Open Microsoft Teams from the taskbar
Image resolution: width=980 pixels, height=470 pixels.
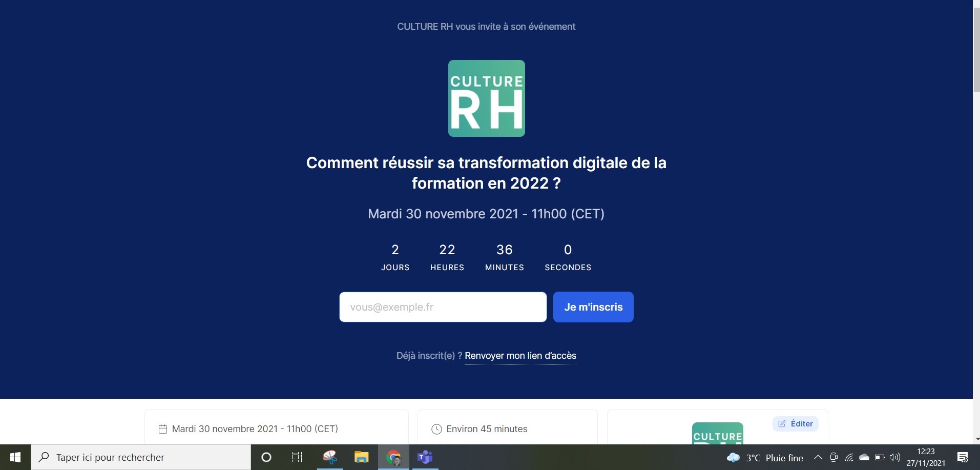pyautogui.click(x=425, y=457)
